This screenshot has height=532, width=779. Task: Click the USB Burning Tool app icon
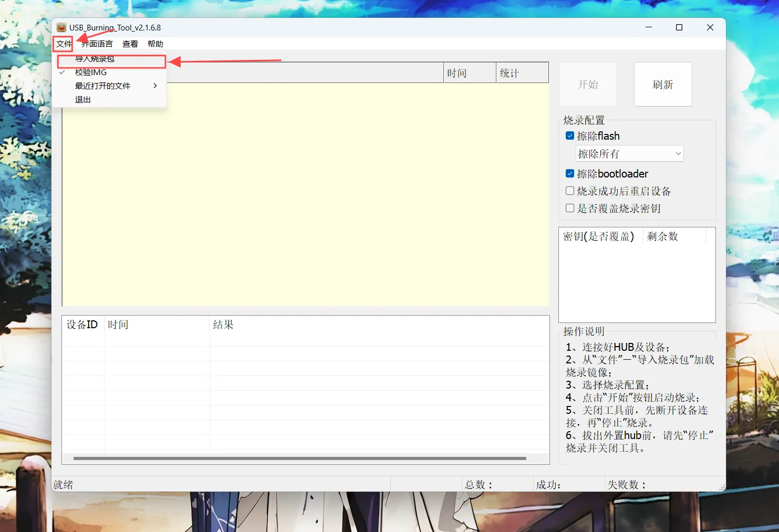click(x=61, y=27)
